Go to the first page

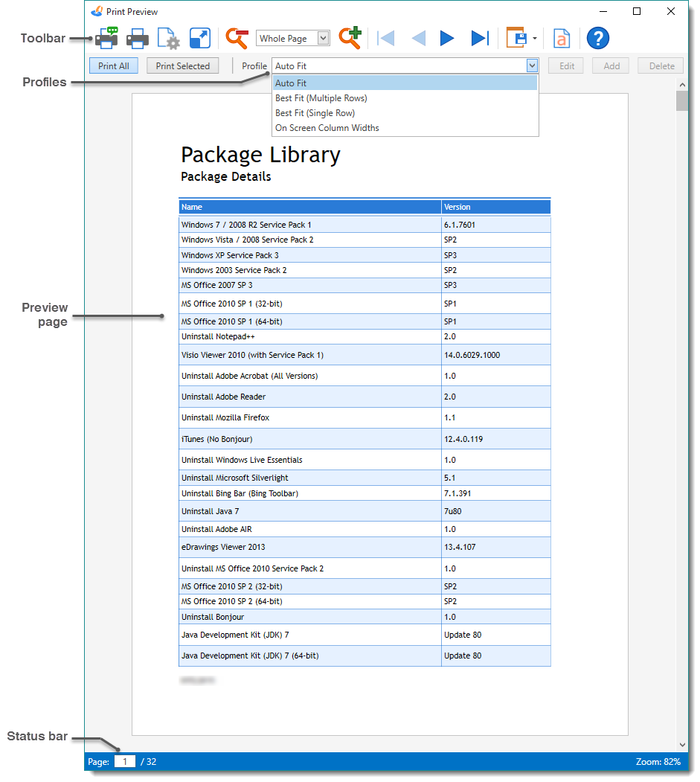386,39
